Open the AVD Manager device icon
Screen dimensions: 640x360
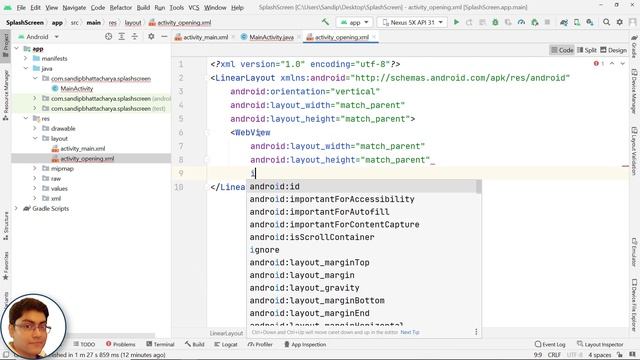tap(577, 22)
